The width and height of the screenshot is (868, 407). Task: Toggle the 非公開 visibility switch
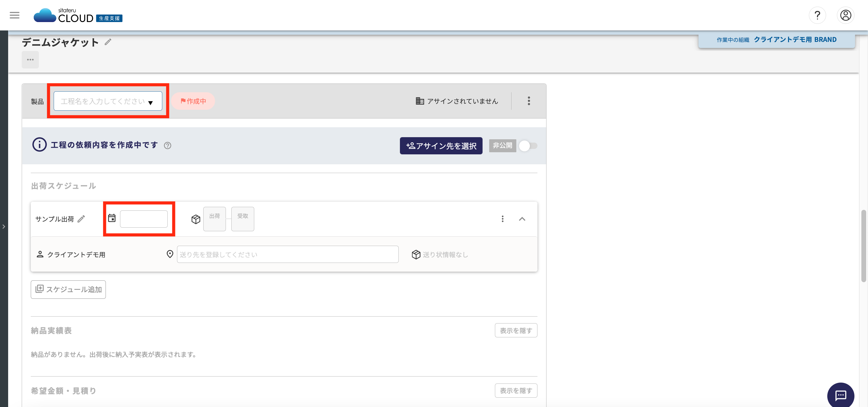point(528,146)
